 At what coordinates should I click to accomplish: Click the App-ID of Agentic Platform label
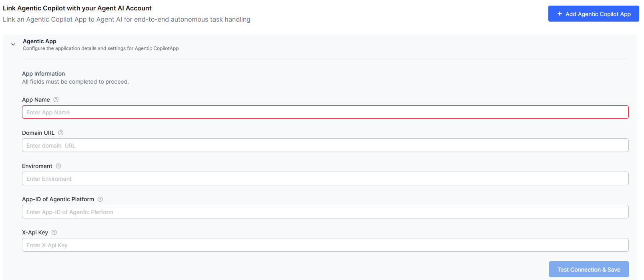pyautogui.click(x=58, y=199)
